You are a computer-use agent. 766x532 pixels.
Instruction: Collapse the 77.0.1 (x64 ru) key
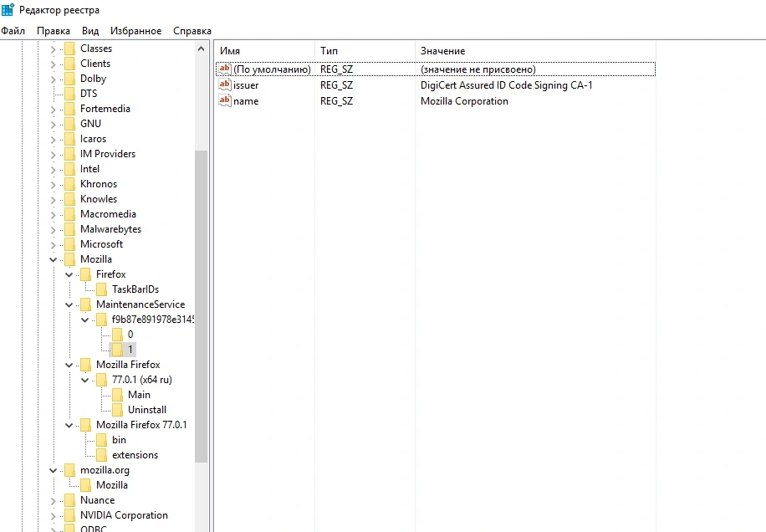pos(84,380)
